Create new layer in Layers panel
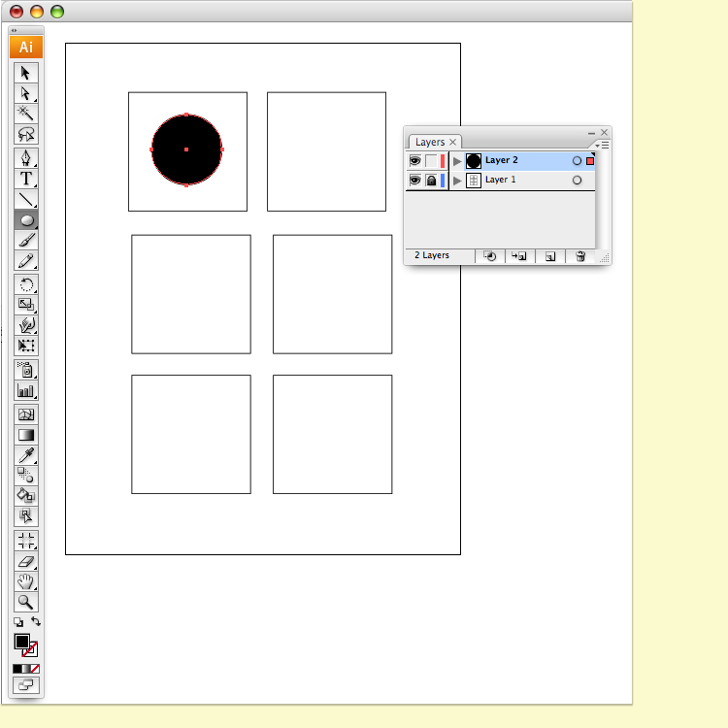 pyautogui.click(x=549, y=256)
